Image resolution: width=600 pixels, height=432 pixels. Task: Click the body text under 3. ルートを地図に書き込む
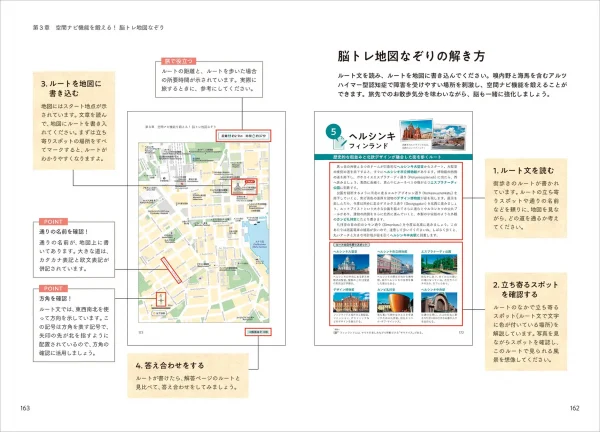[x=74, y=132]
